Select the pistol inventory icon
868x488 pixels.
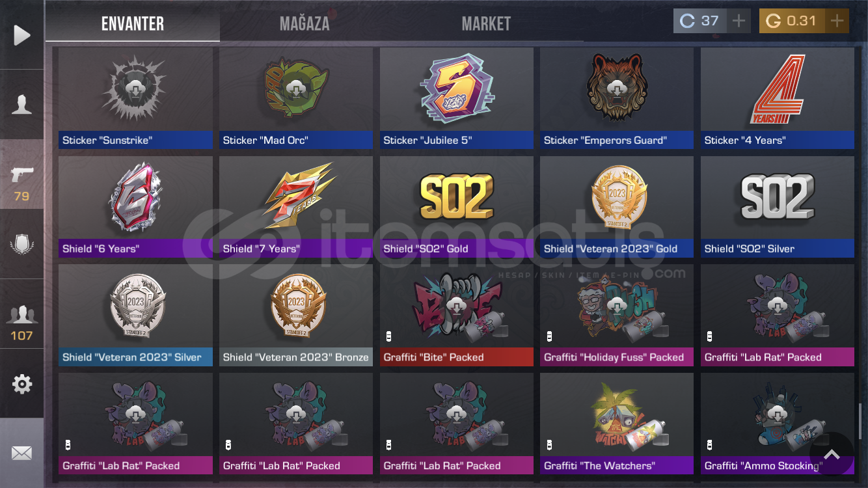pos(22,174)
